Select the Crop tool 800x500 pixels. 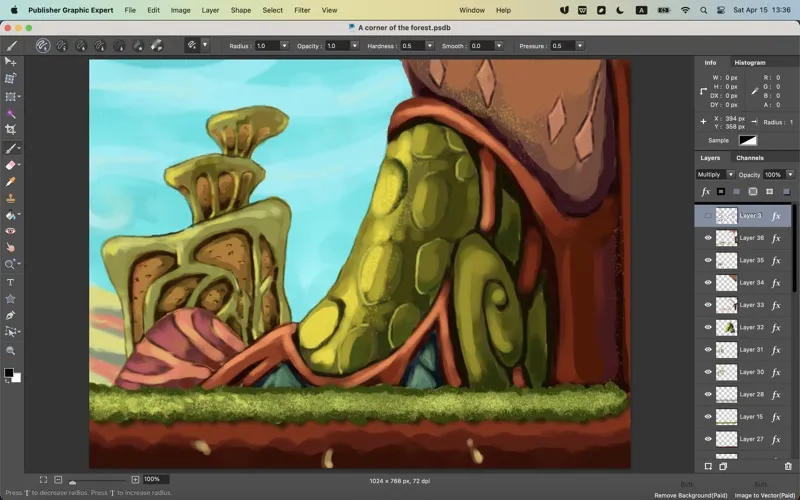[x=10, y=130]
